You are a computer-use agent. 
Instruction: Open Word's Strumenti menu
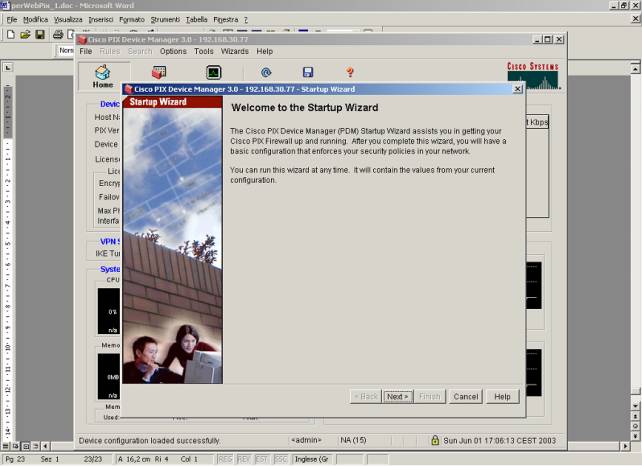click(165, 19)
